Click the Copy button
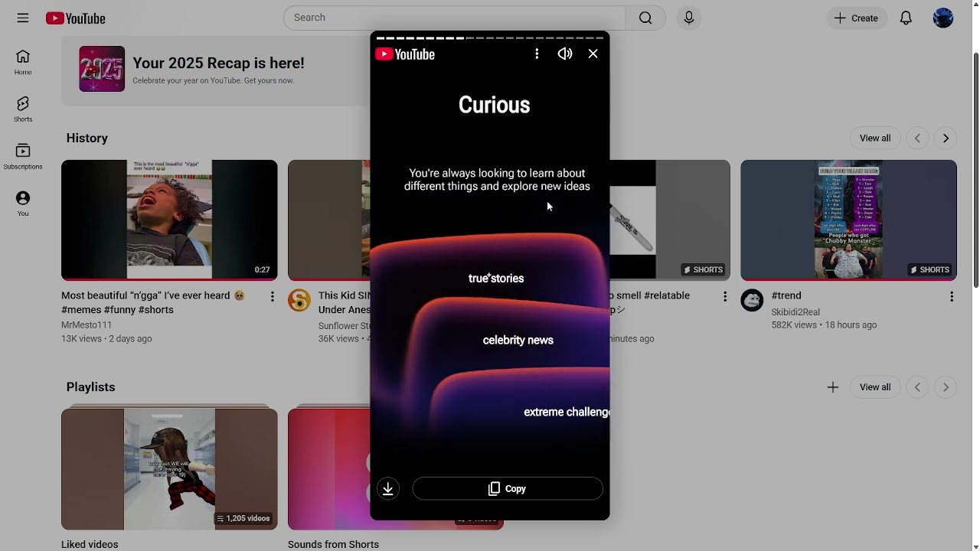 pos(508,488)
